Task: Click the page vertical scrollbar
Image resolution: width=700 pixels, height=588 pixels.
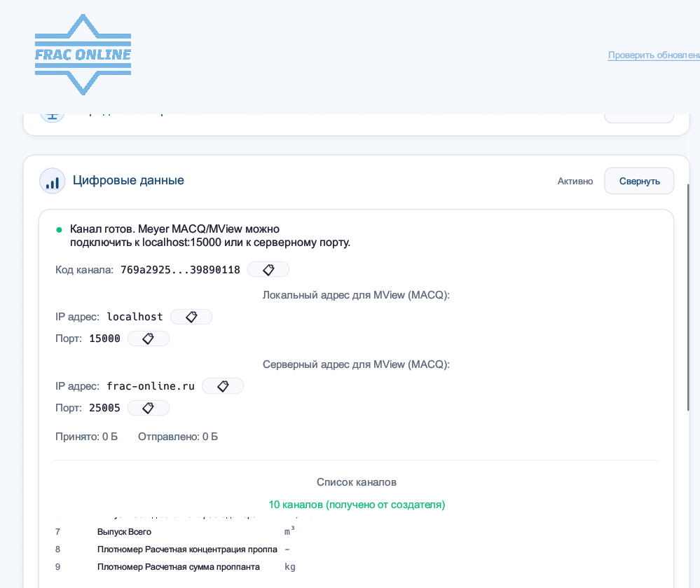Action: click(688, 294)
